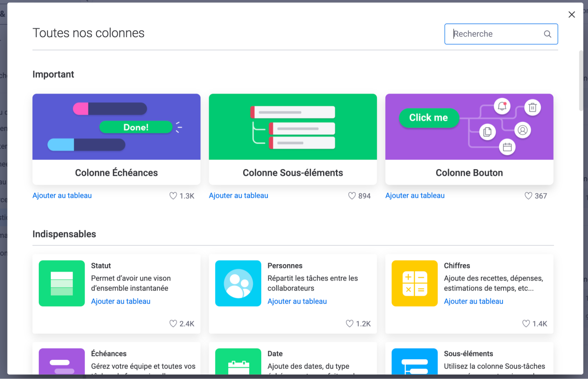Add Chiffres column via Ajouter au tableau
Image resolution: width=588 pixels, height=379 pixels.
474,301
